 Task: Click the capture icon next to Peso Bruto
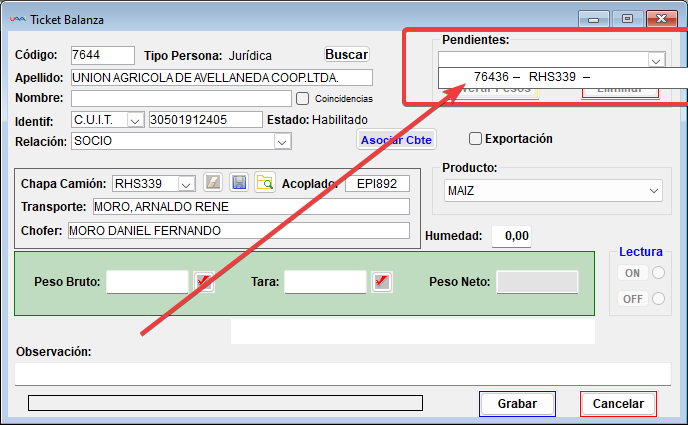(204, 282)
